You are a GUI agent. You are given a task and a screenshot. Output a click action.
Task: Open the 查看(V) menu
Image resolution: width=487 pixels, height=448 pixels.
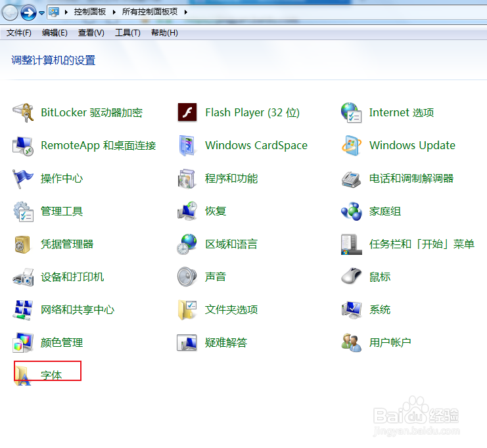[91, 33]
